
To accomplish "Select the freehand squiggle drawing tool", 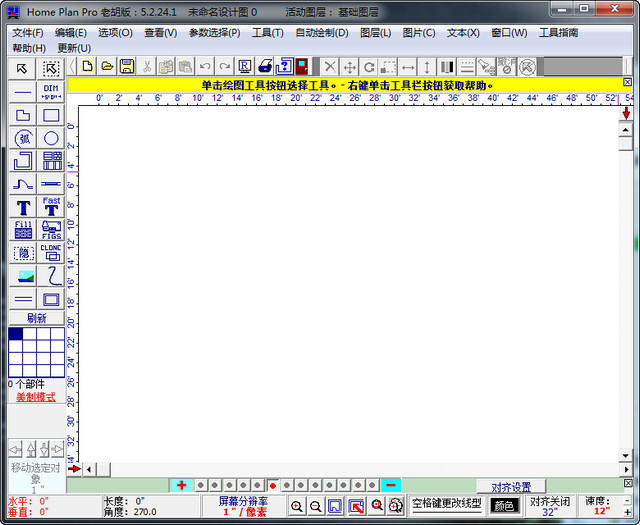I will coord(51,276).
